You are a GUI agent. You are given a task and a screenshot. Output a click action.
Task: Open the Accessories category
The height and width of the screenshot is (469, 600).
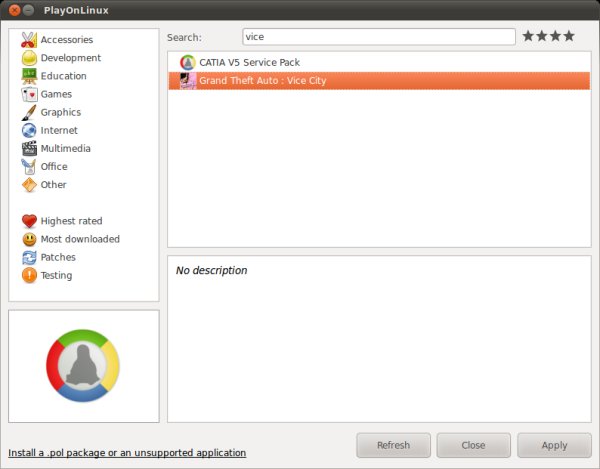[x=67, y=40]
